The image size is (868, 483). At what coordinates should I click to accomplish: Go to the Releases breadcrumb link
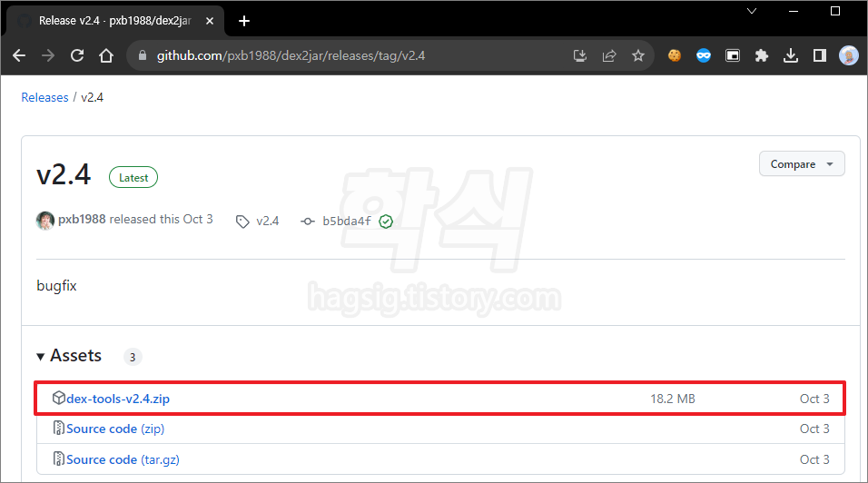[44, 97]
